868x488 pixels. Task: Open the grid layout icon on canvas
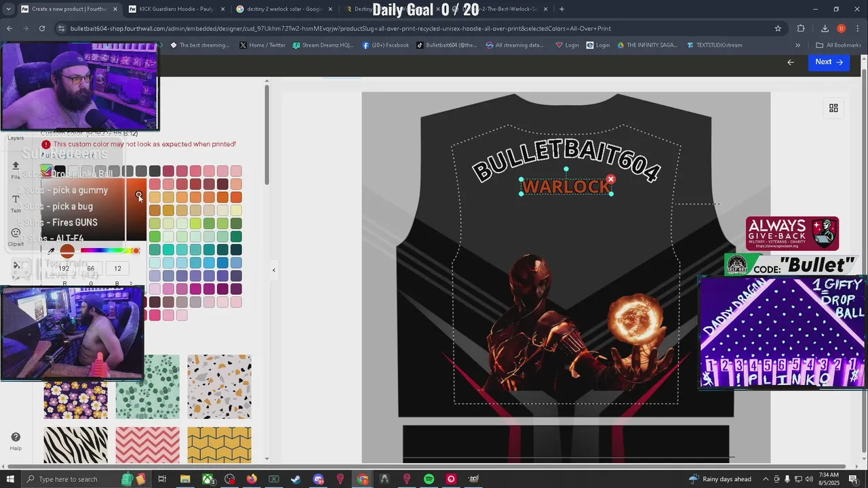[833, 108]
